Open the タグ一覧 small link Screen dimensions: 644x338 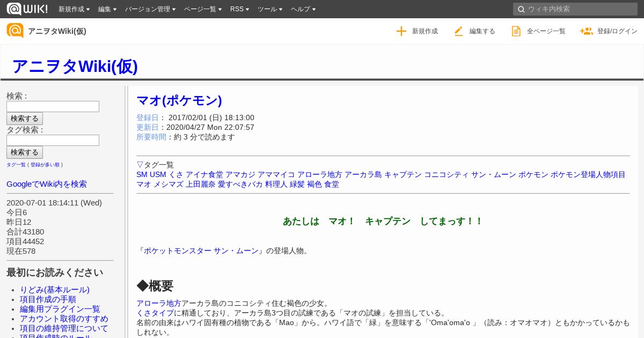pyautogui.click(x=16, y=165)
